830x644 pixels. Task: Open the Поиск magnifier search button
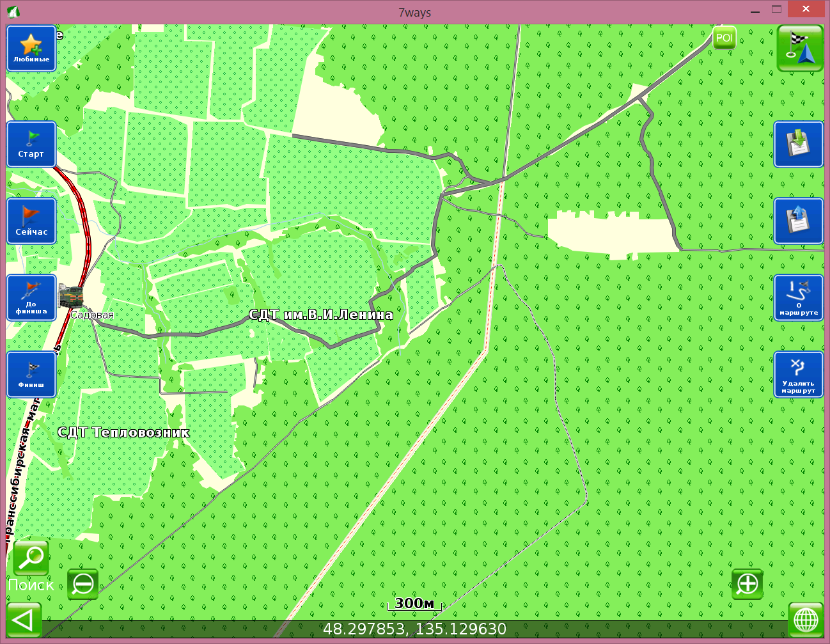[31, 558]
